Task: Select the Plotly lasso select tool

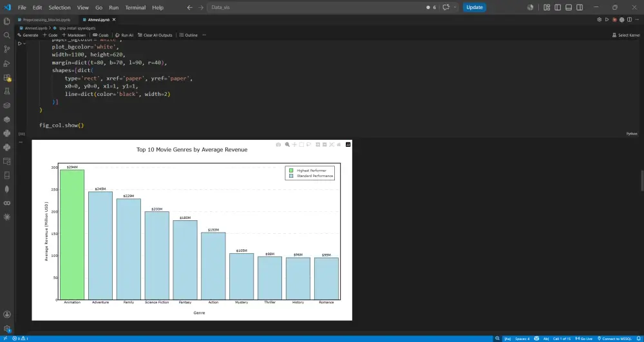Action: click(309, 144)
